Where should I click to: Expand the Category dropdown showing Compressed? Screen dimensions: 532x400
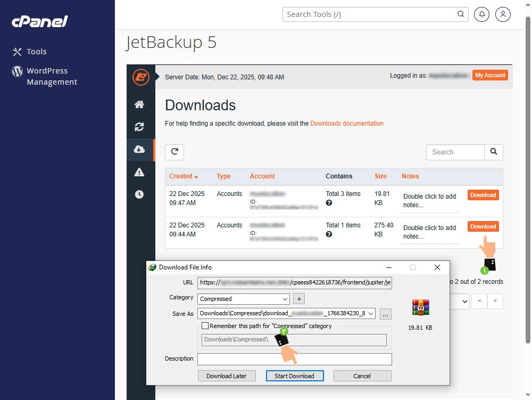285,299
